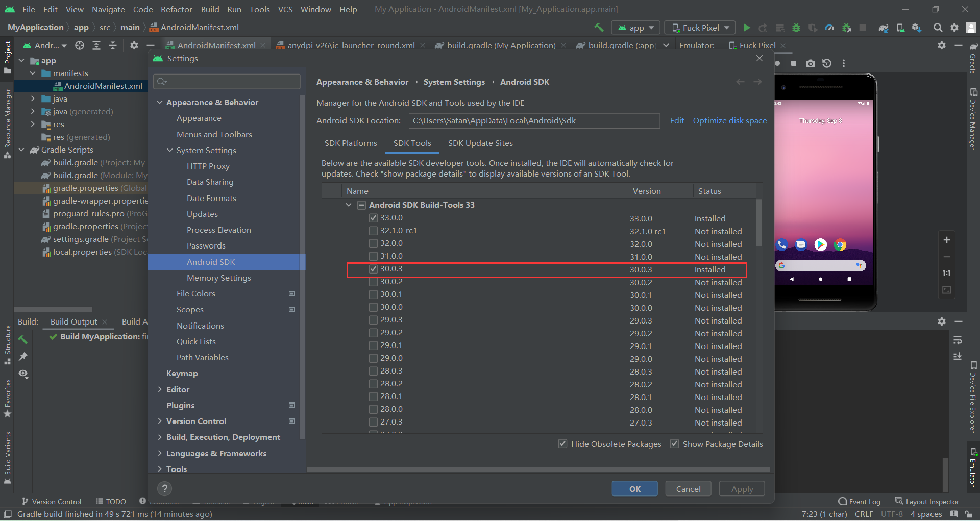
Task: Check the 32.0.0 build-tools checkbox
Action: [x=373, y=243]
